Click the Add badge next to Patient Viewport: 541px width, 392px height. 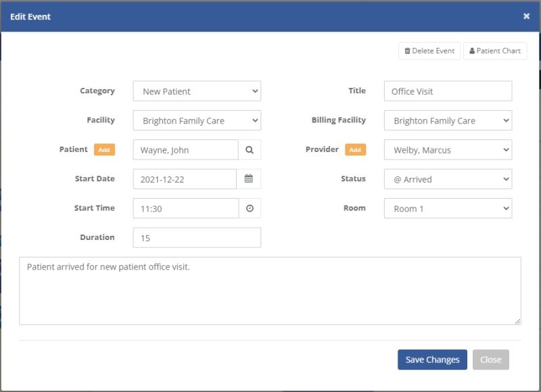pos(104,150)
